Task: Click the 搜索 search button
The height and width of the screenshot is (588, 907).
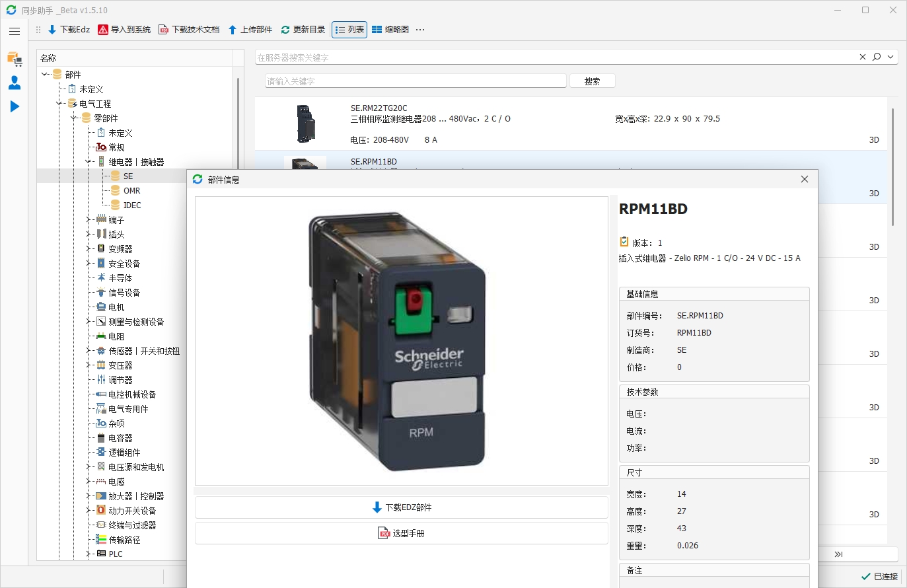Action: click(x=592, y=81)
